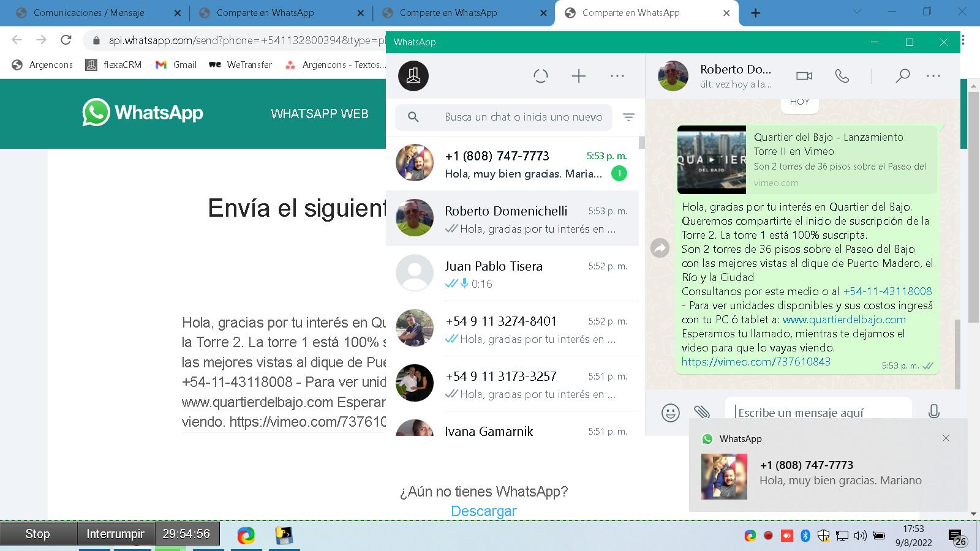Dismiss the WhatsApp notification popup
This screenshot has height=551, width=980.
coord(946,438)
